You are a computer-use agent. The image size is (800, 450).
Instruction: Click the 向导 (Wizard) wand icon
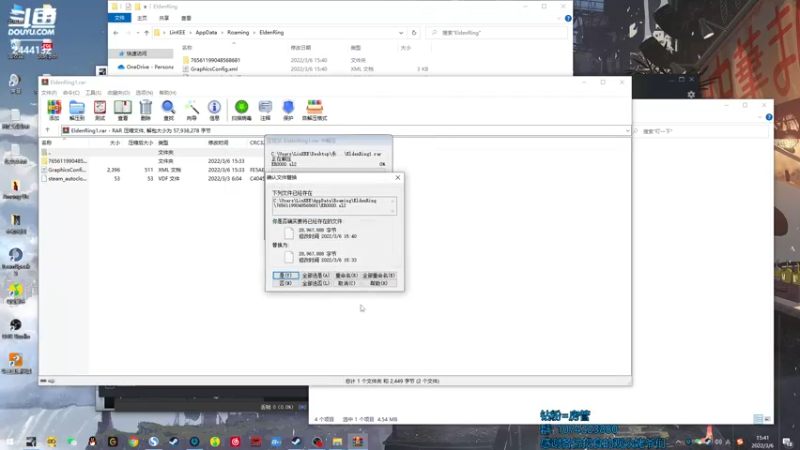pyautogui.click(x=191, y=110)
